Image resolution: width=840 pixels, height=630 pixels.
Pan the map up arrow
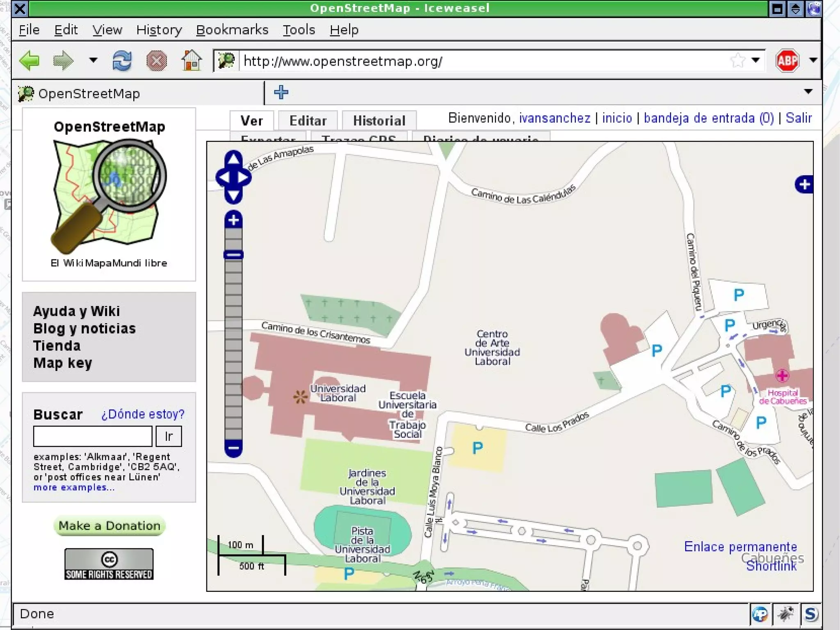(x=233, y=159)
